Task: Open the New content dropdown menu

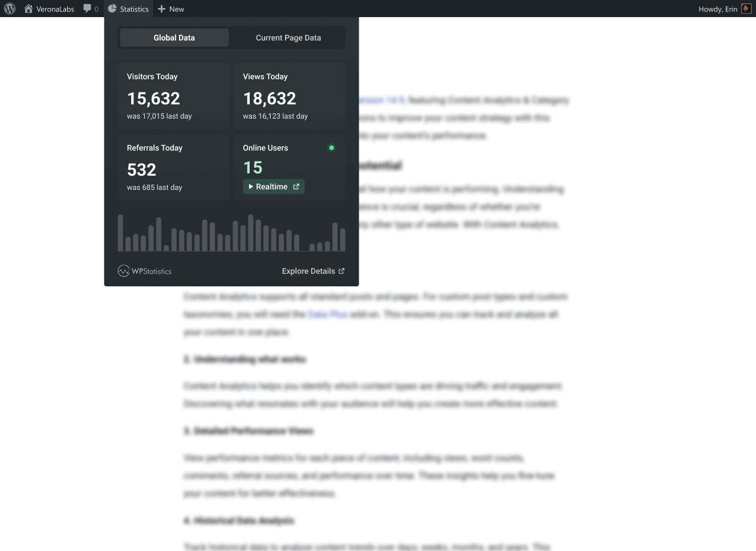Action: click(170, 9)
